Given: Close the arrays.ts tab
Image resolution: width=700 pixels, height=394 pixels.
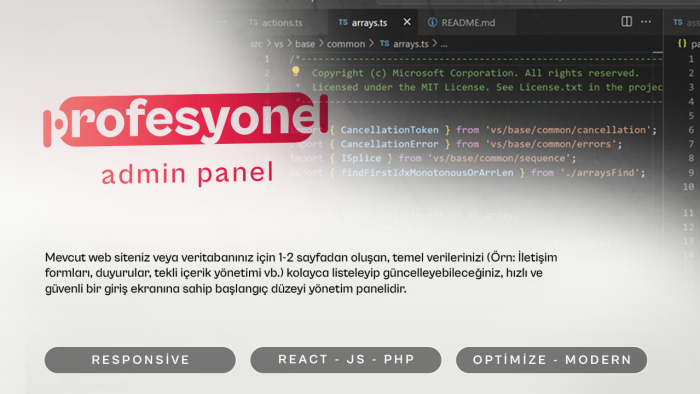Looking at the screenshot, I should [x=407, y=22].
